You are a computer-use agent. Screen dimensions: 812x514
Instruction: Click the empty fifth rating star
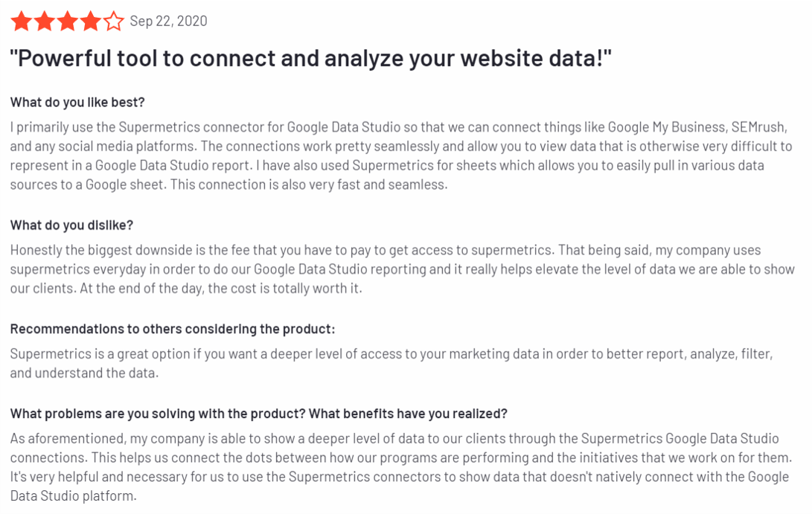point(113,22)
